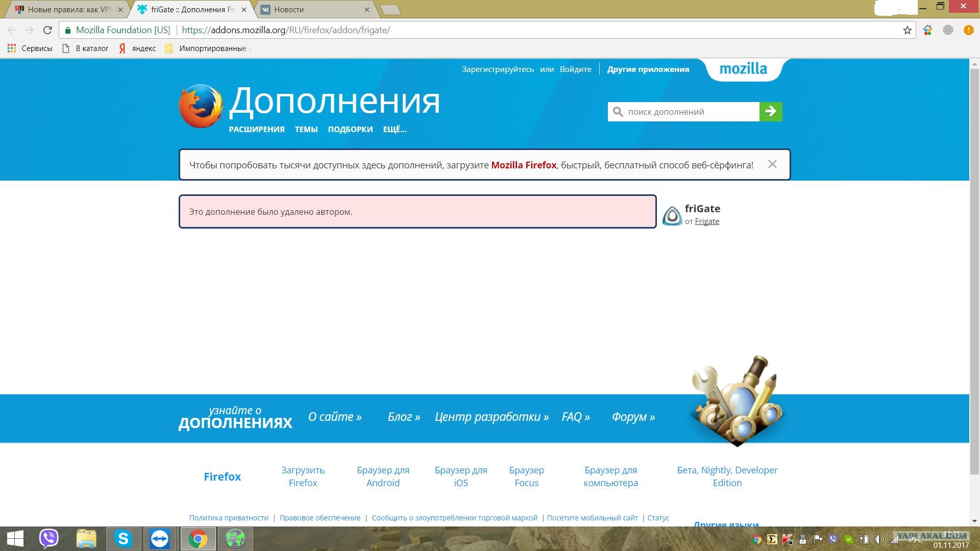The image size is (980, 551).
Task: Expand the mozilla tab at top
Action: point(743,69)
